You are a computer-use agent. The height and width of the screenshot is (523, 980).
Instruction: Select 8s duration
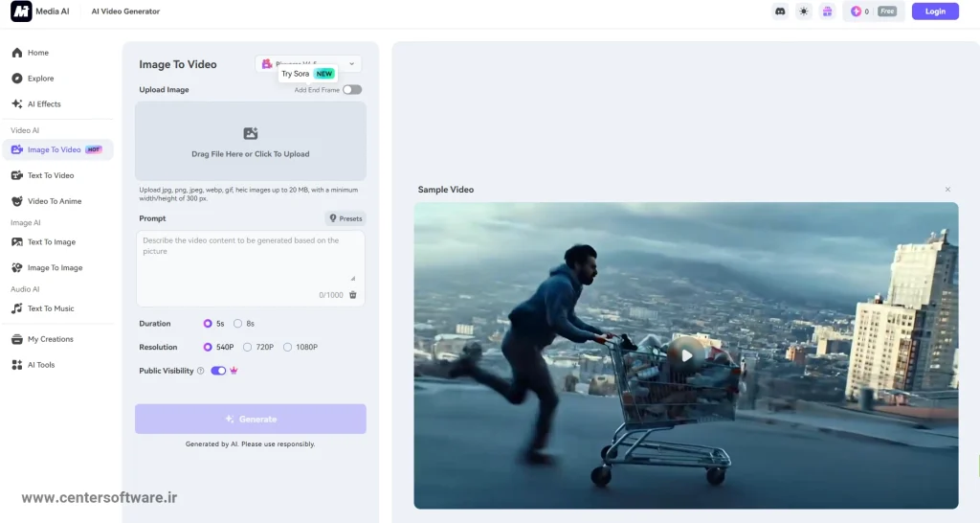(244, 324)
